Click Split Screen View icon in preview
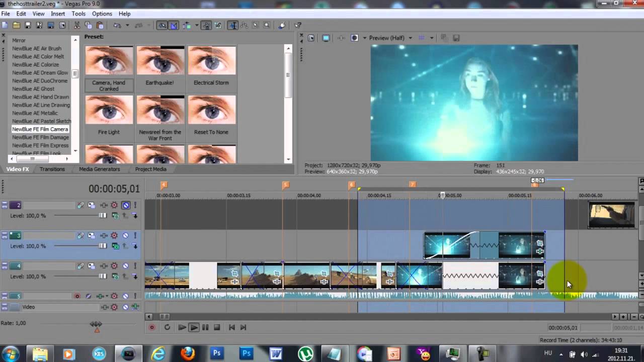The width and height of the screenshot is (644, 362). [x=354, y=38]
